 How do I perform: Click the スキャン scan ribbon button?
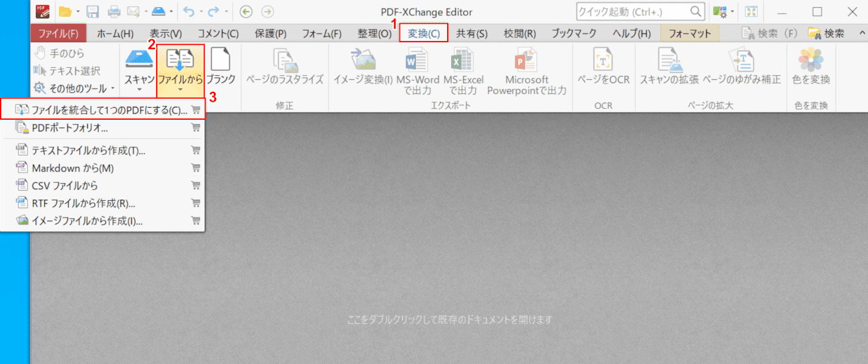pos(139,70)
